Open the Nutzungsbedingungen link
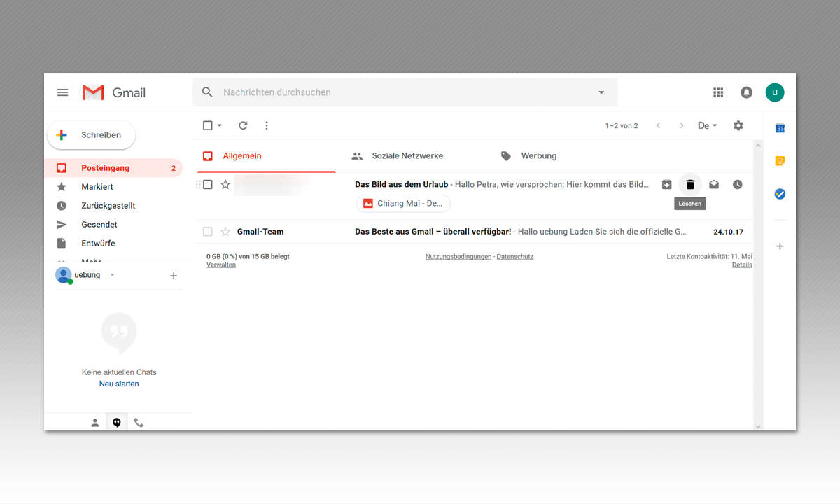This screenshot has height=504, width=840. 458,257
